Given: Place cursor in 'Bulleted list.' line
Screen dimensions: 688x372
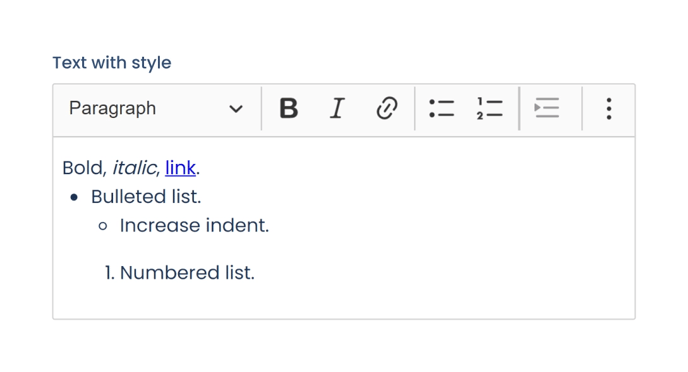Looking at the screenshot, I should [146, 197].
